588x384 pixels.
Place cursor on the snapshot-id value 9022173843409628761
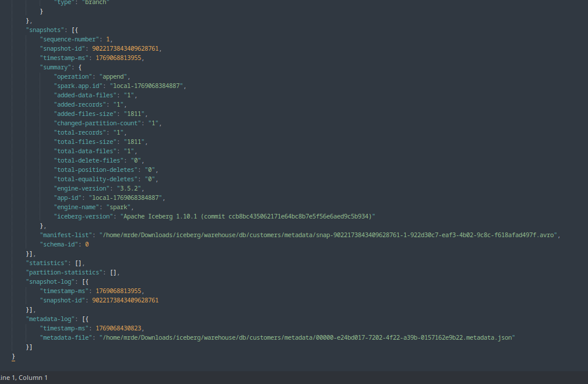click(x=125, y=48)
